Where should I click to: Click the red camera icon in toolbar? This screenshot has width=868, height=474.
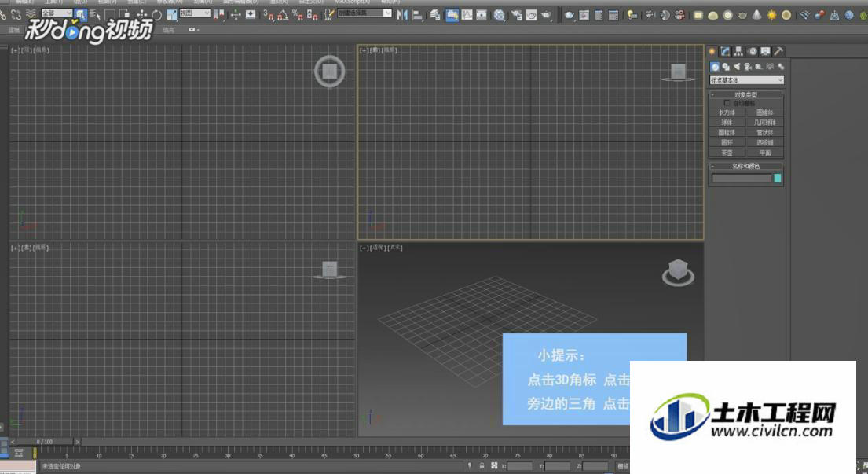point(679,15)
